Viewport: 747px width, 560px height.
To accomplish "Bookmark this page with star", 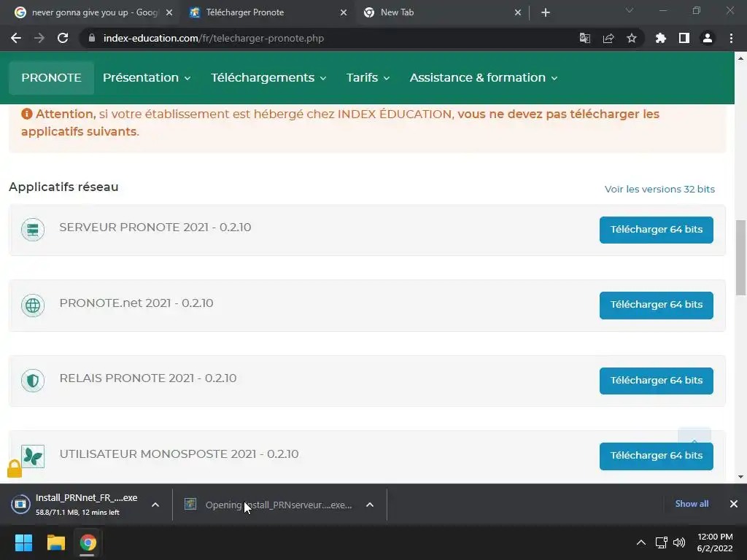I will pyautogui.click(x=632, y=38).
